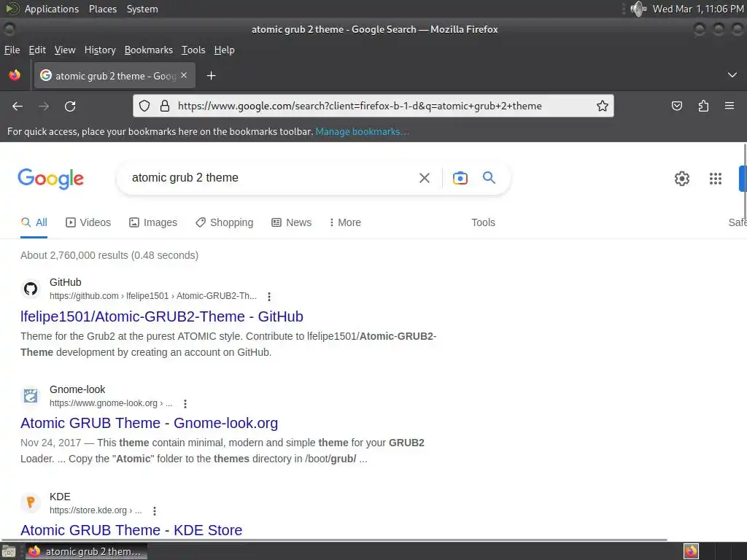Submit search with magnifier icon
Screen dimensions: 747x560
pyautogui.click(x=489, y=178)
